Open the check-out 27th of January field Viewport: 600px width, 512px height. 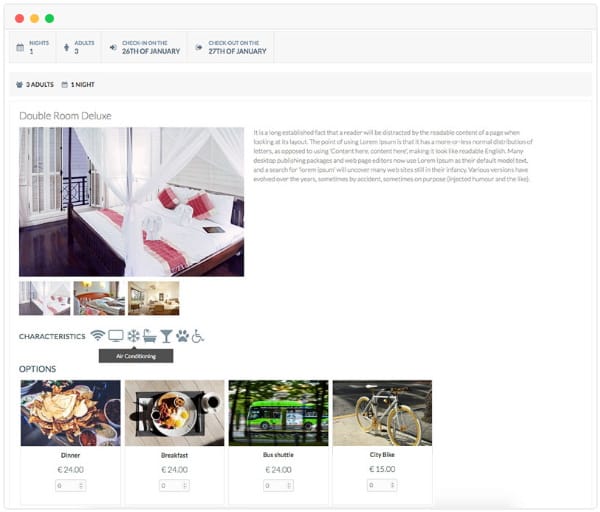point(231,47)
